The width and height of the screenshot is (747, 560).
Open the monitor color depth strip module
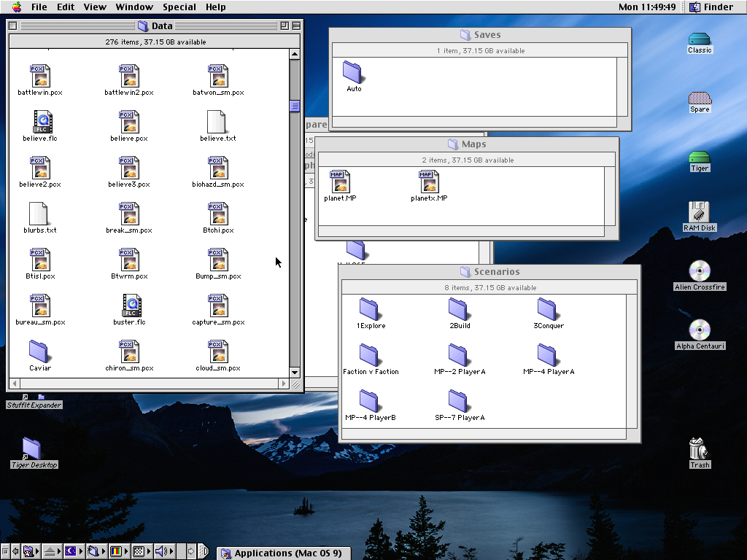pos(116,551)
